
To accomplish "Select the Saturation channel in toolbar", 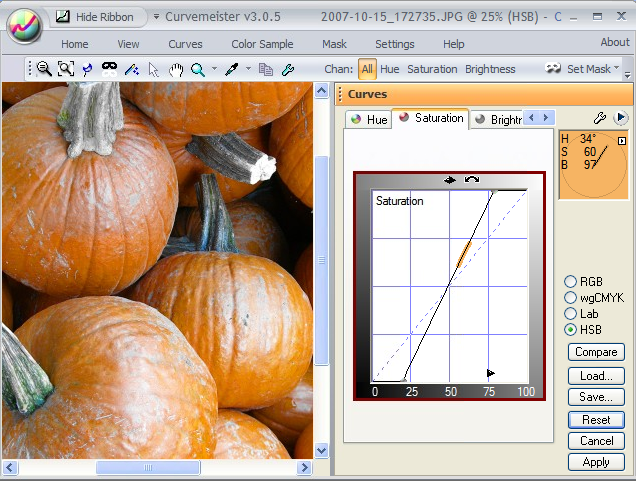I will point(432,69).
